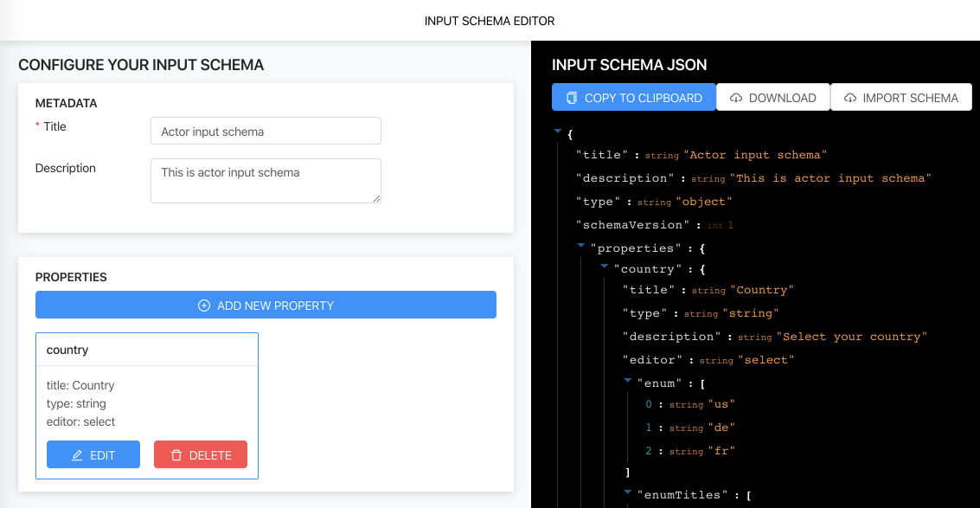Collapse the properties node in the JSON tree
Screen dimensions: 980x508
tap(580, 245)
